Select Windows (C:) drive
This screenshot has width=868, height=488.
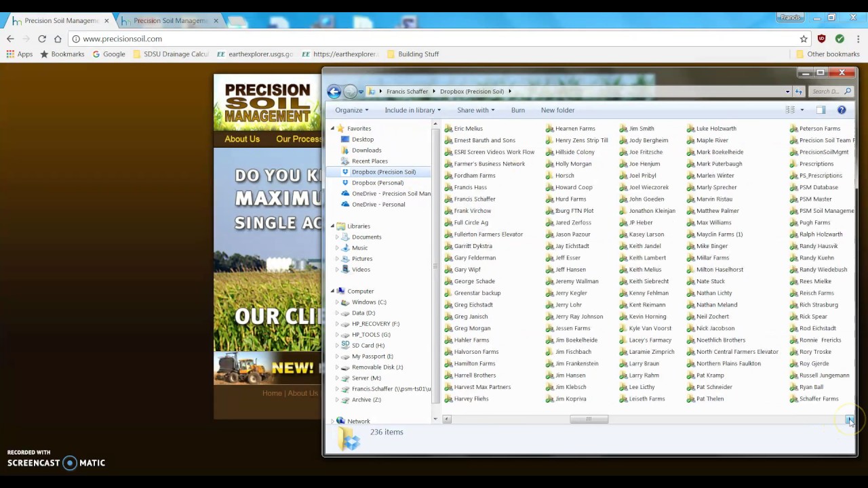(x=363, y=302)
